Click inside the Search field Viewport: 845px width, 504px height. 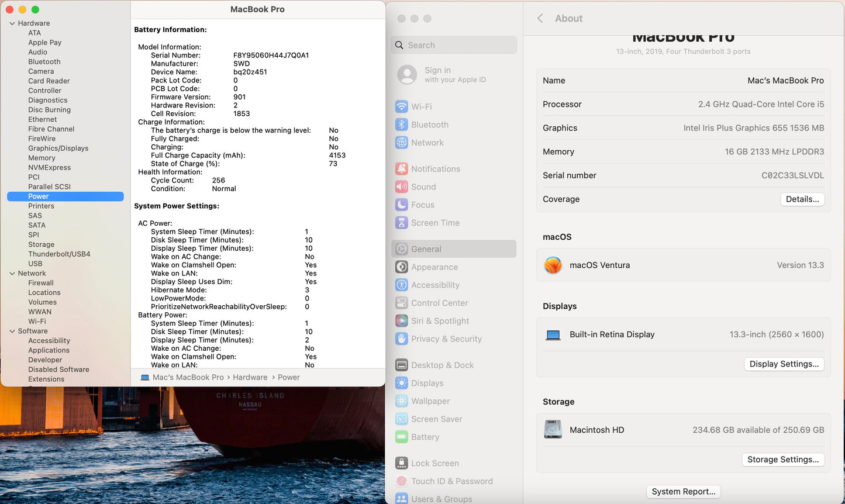453,45
